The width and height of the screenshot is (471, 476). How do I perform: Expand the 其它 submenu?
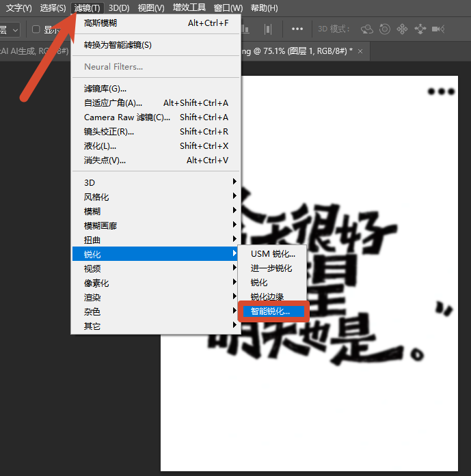coord(156,326)
